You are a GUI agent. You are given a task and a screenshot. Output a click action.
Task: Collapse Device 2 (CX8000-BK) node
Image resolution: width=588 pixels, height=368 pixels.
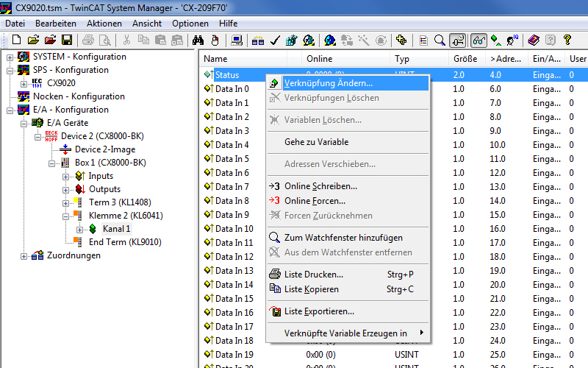[37, 137]
